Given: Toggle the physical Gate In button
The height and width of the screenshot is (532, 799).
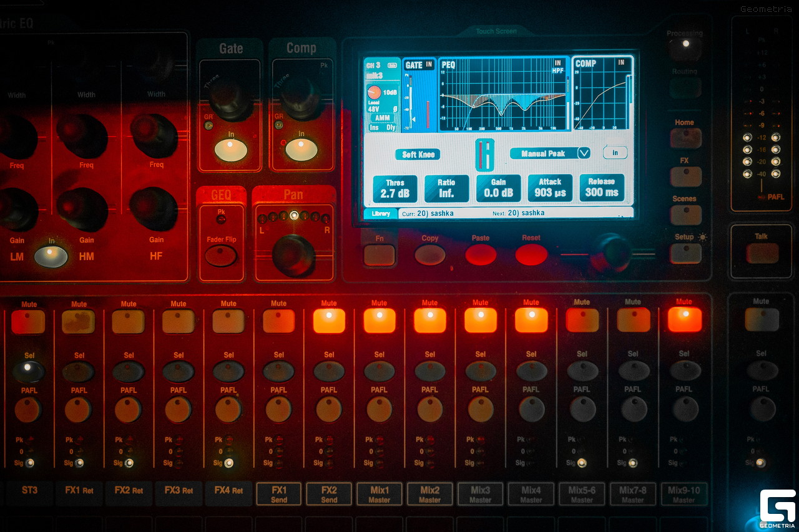Looking at the screenshot, I should (231, 150).
